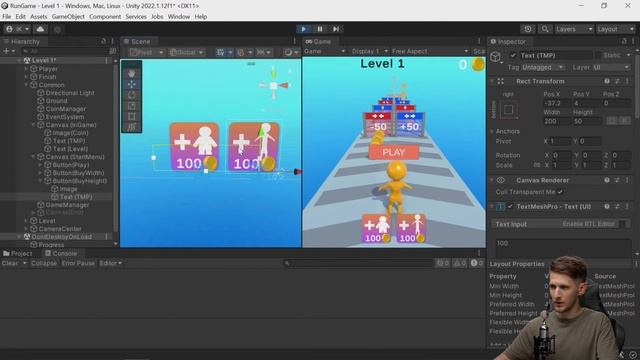Open the GameObject menu
The width and height of the screenshot is (640, 360).
(x=68, y=17)
